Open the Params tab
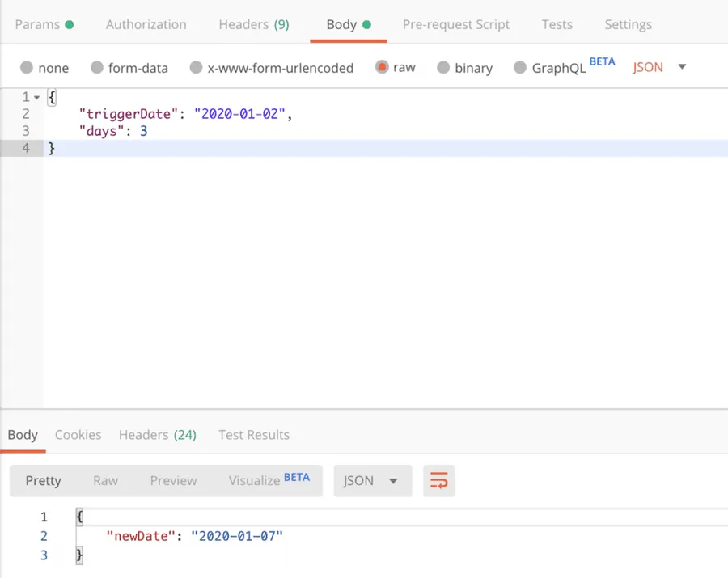This screenshot has width=728, height=578. [44, 24]
